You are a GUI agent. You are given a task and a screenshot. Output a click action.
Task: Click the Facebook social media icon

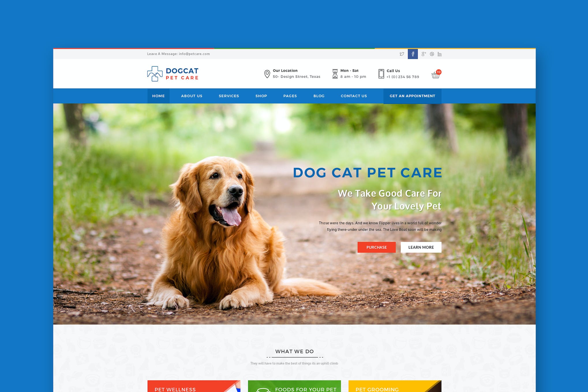(x=412, y=54)
